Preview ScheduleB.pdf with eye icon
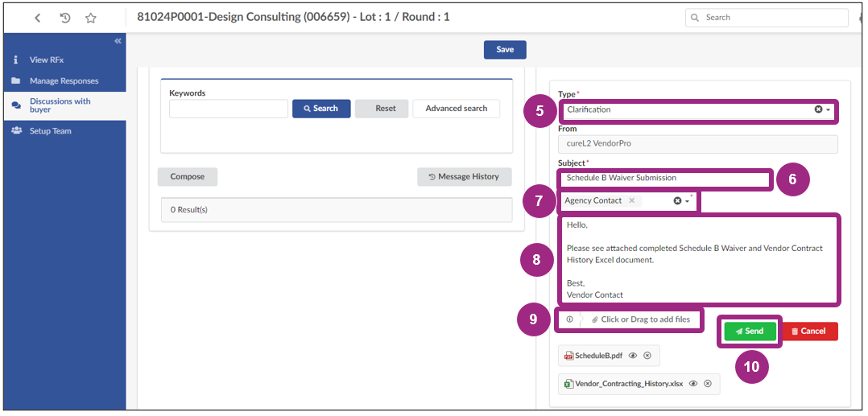This screenshot has height=416, width=868. 633,356
